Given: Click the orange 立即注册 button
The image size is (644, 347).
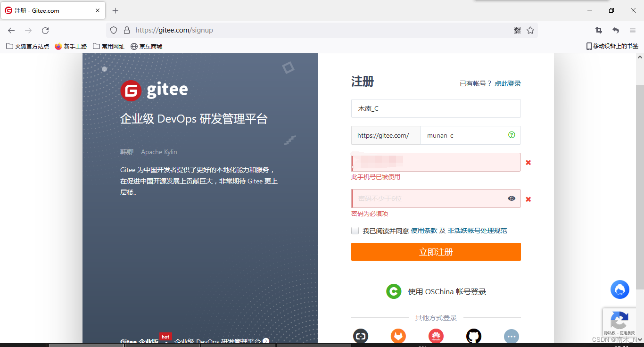Looking at the screenshot, I should point(436,252).
